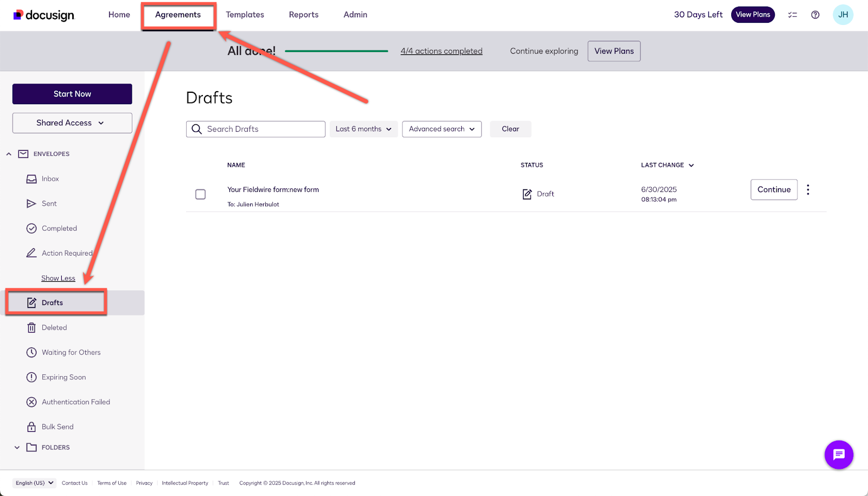Open the Inbox folder
This screenshot has width=868, height=496.
[x=50, y=179]
